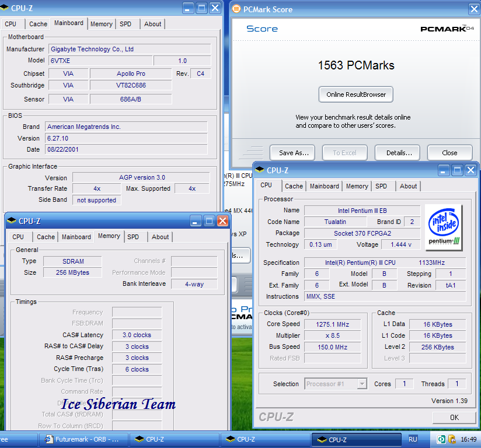Click Save As... in PCMark Score
Viewport: 481px width, 448px height.
tap(292, 153)
